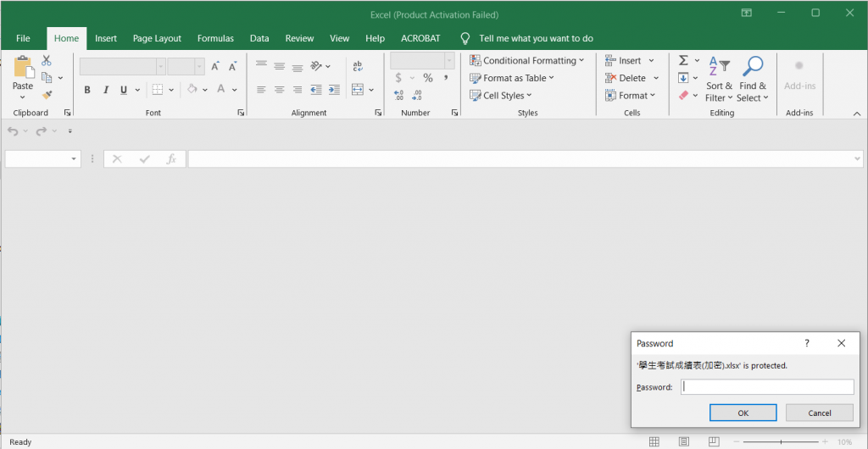Click the Clear eraser icon
Viewport: 868px width, 449px height.
684,95
